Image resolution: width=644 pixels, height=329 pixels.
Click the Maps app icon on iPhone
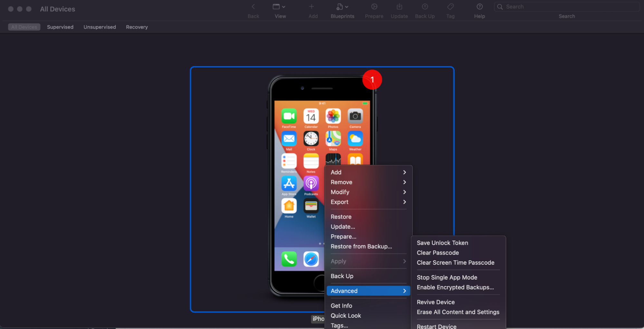(333, 139)
